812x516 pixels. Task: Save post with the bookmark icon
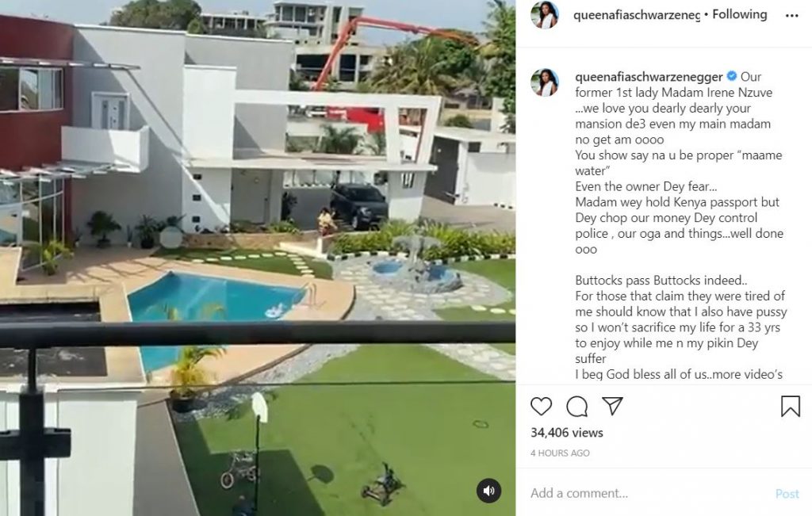791,407
